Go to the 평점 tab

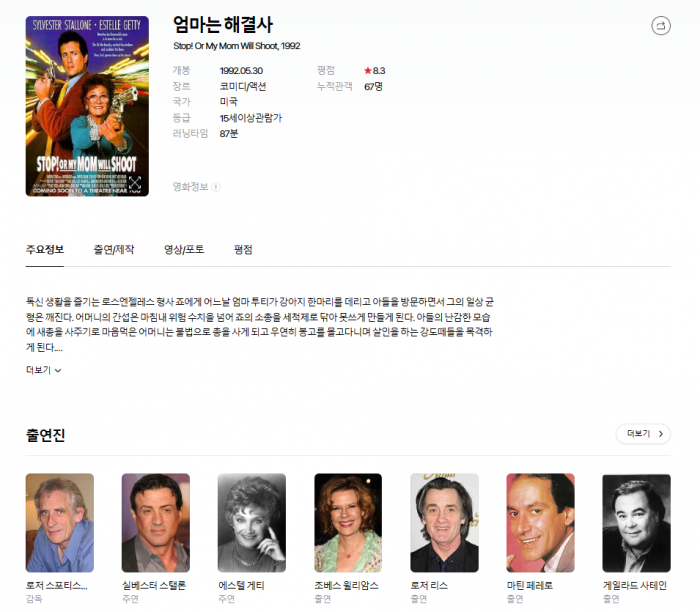pos(243,249)
